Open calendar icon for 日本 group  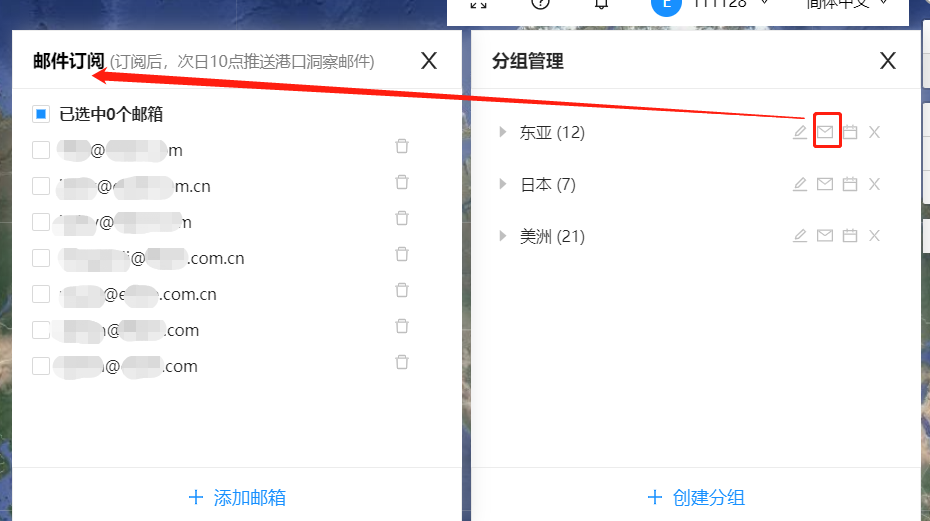pos(850,184)
